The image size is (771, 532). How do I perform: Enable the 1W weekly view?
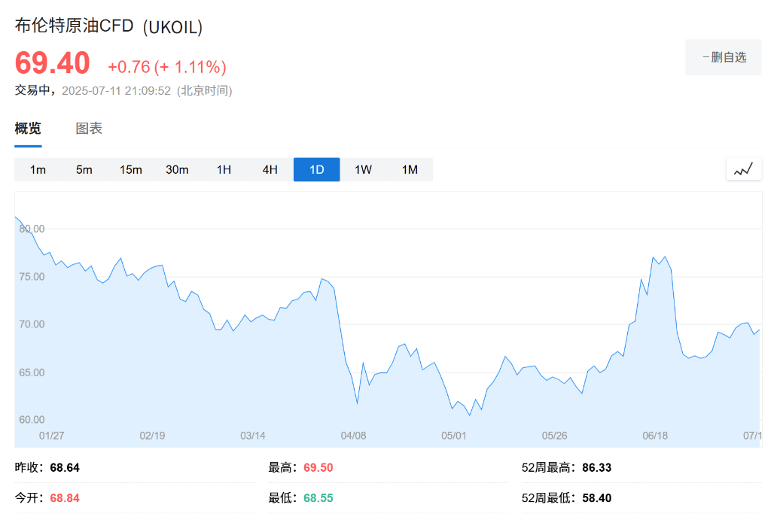[x=363, y=169]
